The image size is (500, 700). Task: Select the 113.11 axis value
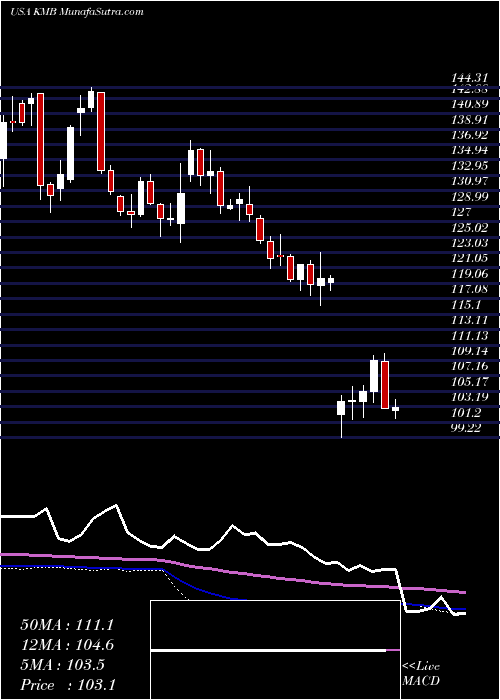(x=471, y=320)
